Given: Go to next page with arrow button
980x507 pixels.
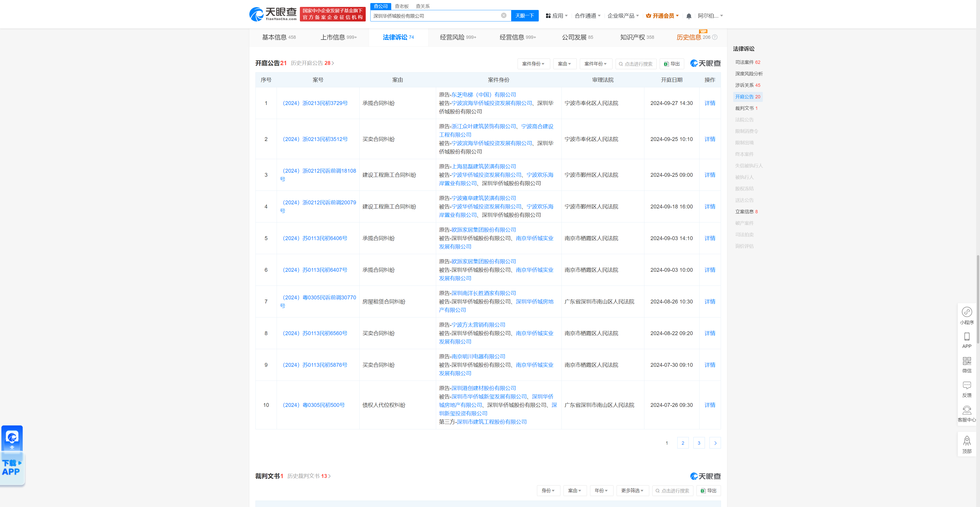Looking at the screenshot, I should [x=715, y=443].
